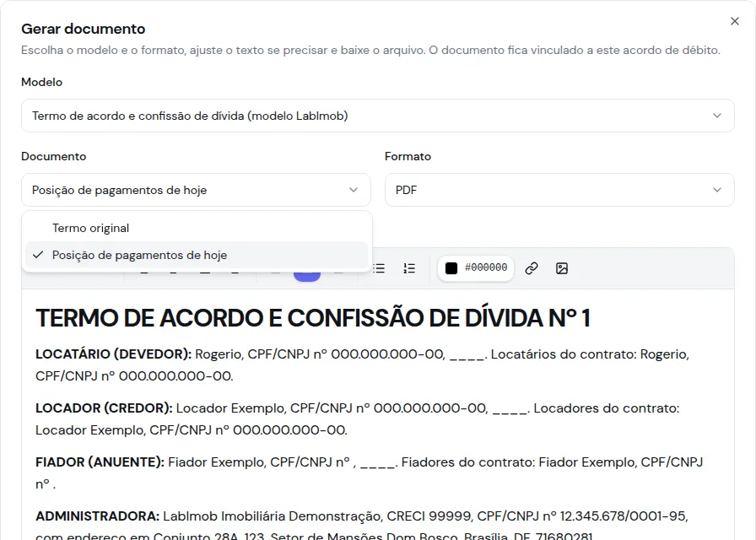
Task: Open text color picker #000000
Action: pyautogui.click(x=476, y=268)
